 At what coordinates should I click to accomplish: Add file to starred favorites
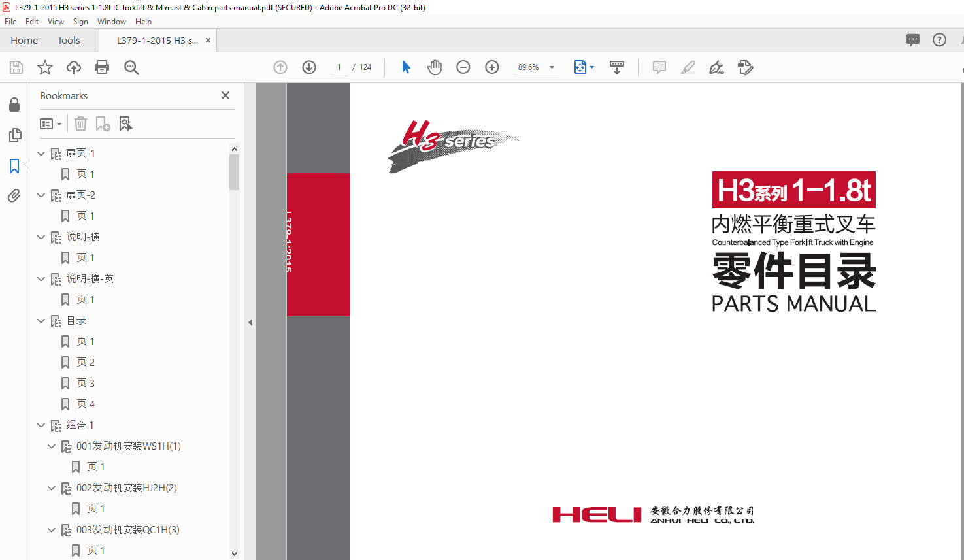45,67
